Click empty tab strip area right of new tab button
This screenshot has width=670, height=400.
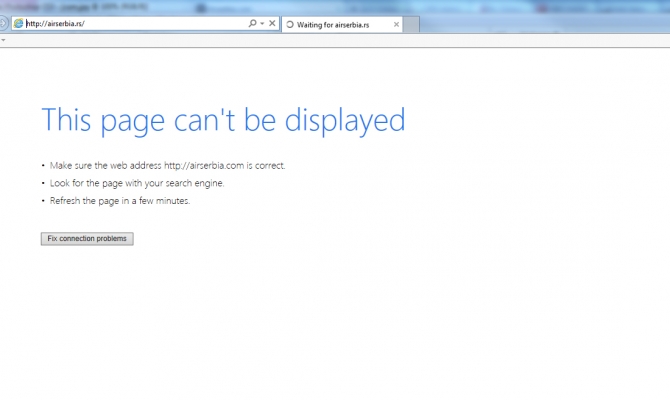pos(540,24)
